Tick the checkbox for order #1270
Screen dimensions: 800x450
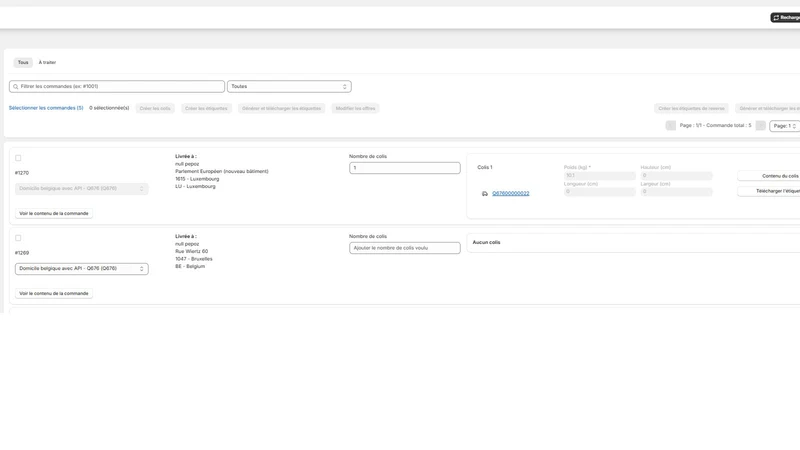(18, 158)
